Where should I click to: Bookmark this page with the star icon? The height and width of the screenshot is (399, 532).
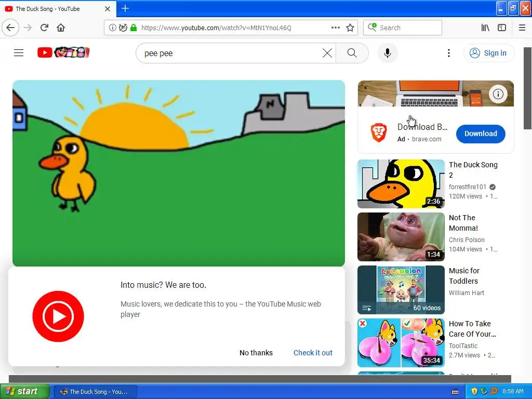350,28
